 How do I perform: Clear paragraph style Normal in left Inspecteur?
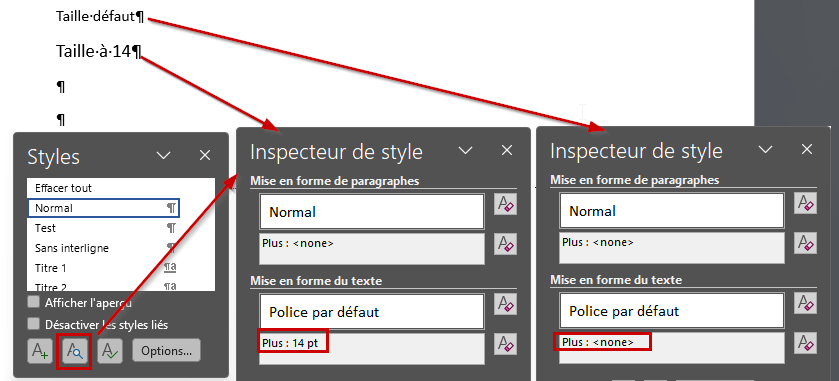pos(506,204)
